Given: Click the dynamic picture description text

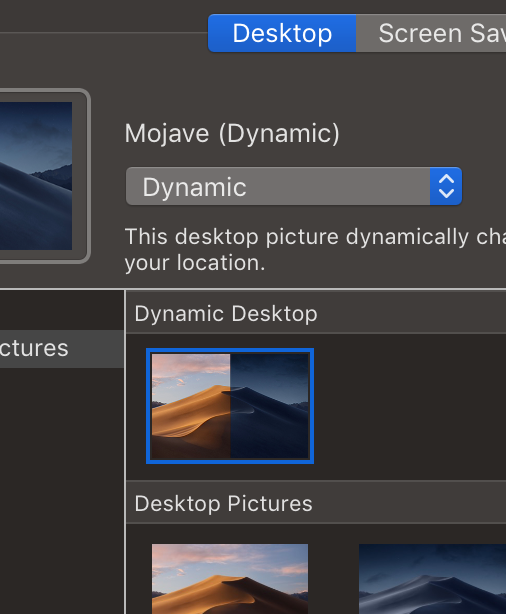Looking at the screenshot, I should click(x=315, y=249).
